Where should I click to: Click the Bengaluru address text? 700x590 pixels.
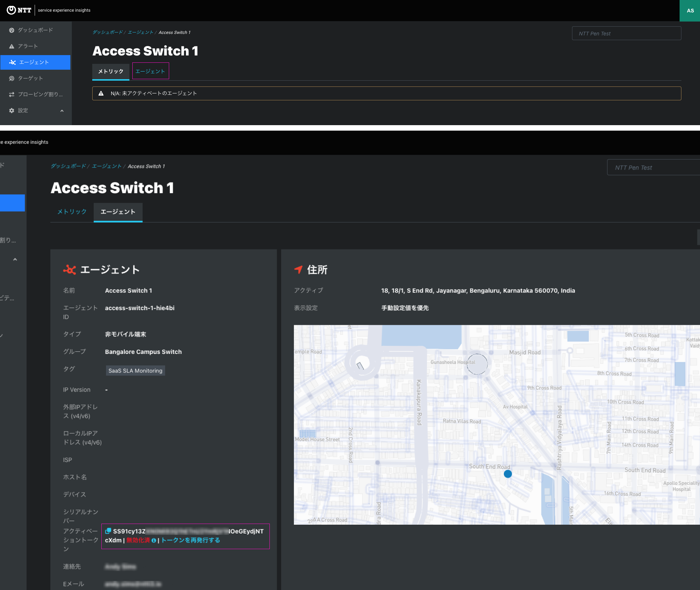[478, 291]
